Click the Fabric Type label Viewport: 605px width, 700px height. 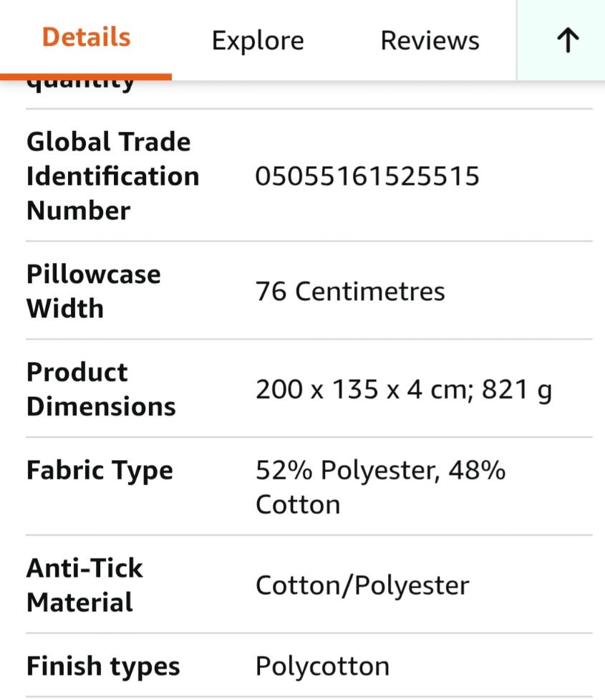pyautogui.click(x=100, y=471)
